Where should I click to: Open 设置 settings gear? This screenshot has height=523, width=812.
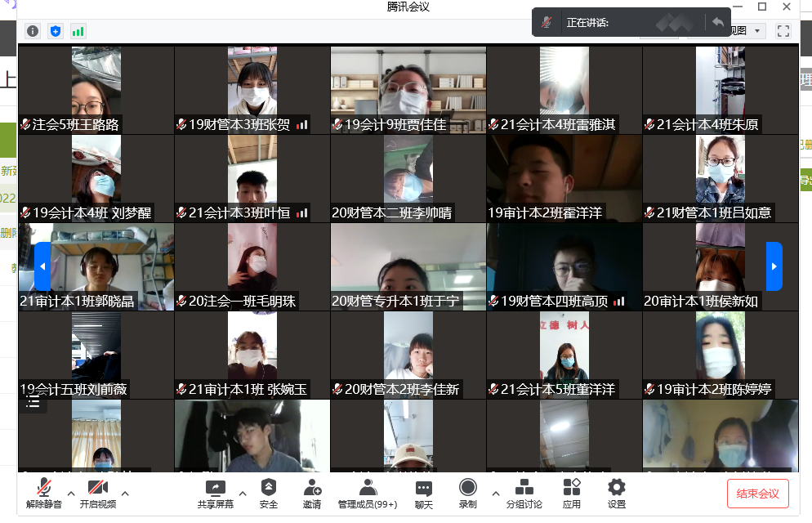tap(617, 494)
